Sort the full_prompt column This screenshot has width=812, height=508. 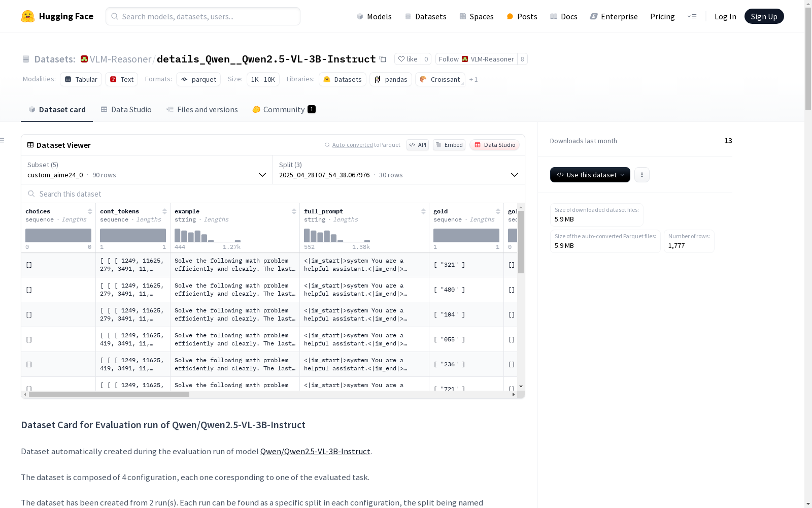click(423, 211)
